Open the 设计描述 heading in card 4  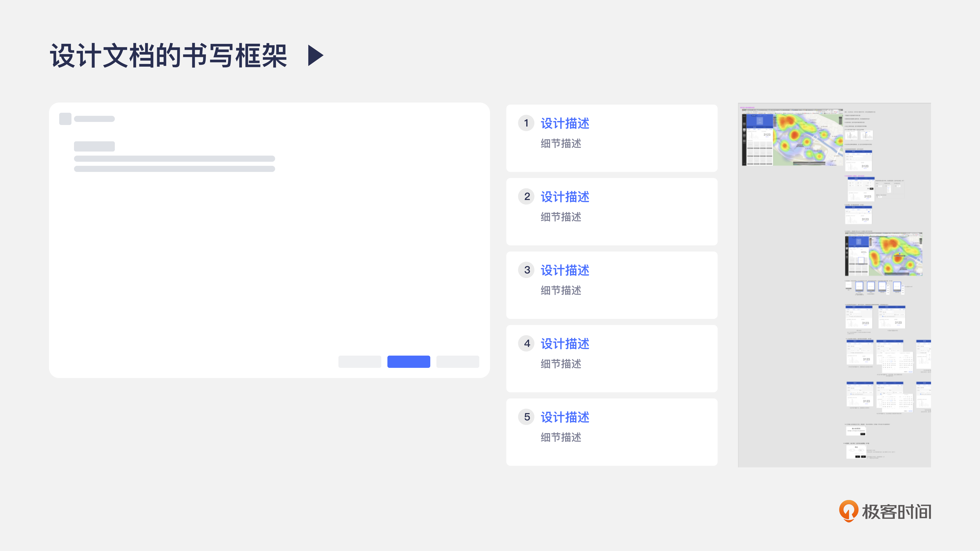pyautogui.click(x=565, y=343)
